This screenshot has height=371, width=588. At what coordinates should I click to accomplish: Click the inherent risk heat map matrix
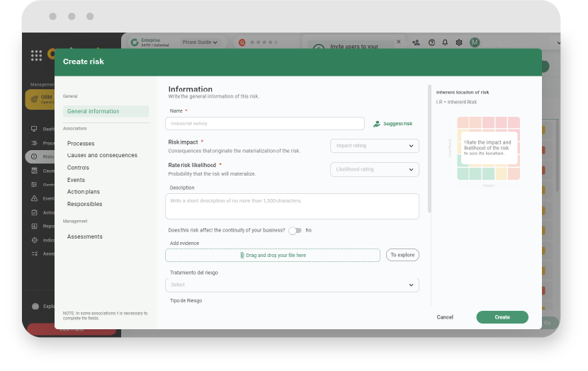(488, 148)
